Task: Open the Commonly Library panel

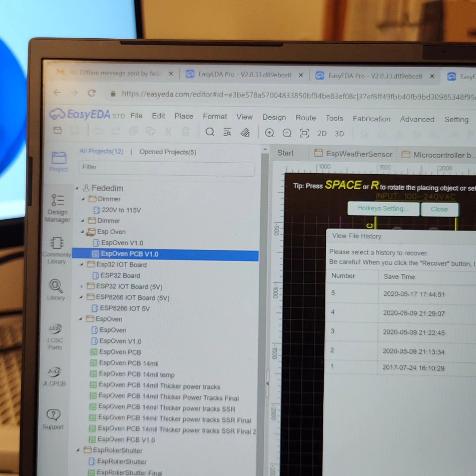Action: 57,250
